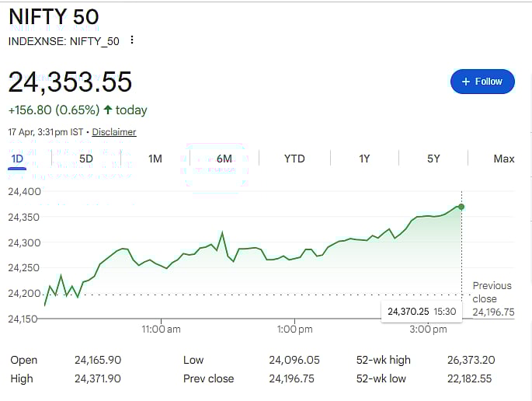
Task: Switch to the 5Y range tab
Action: point(433,159)
